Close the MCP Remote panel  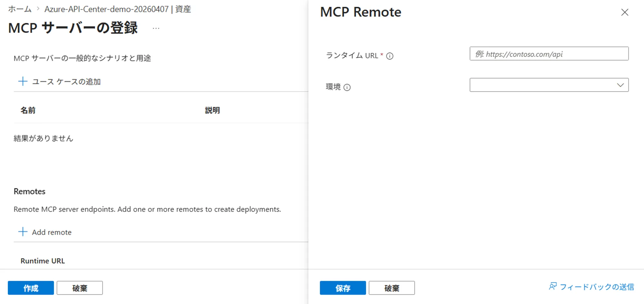click(625, 12)
